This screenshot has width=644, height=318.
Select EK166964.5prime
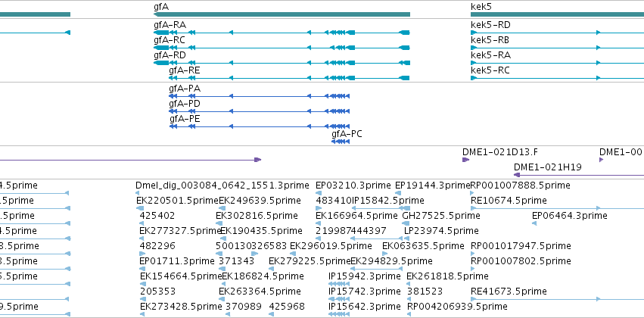(x=356, y=216)
